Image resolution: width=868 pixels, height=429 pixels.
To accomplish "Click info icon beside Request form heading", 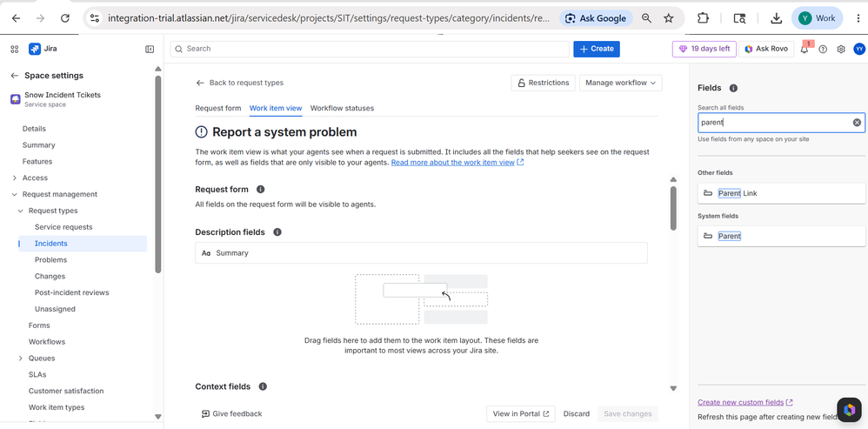I will (260, 190).
